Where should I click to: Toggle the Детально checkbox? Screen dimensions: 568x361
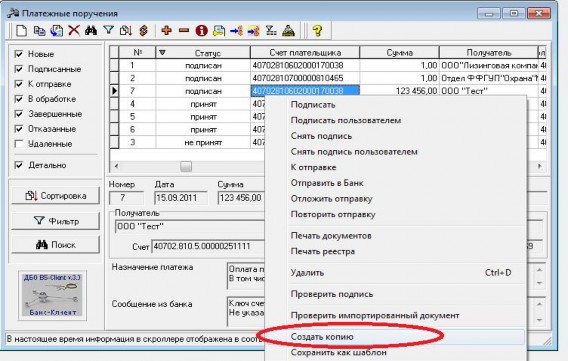point(18,165)
